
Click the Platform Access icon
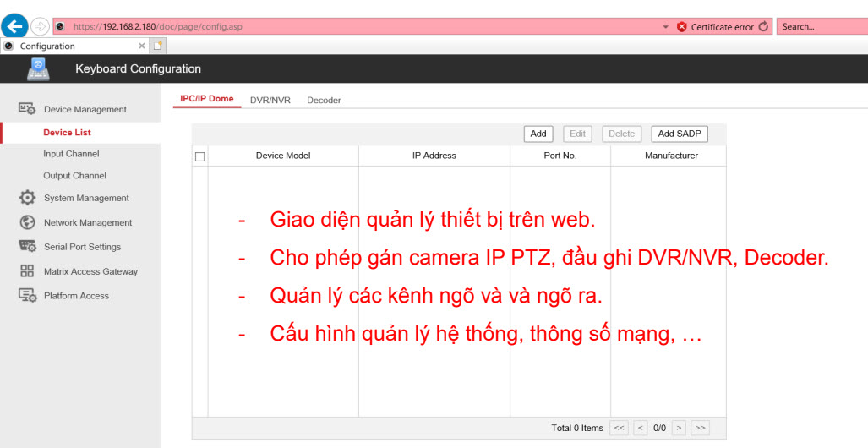[27, 296]
